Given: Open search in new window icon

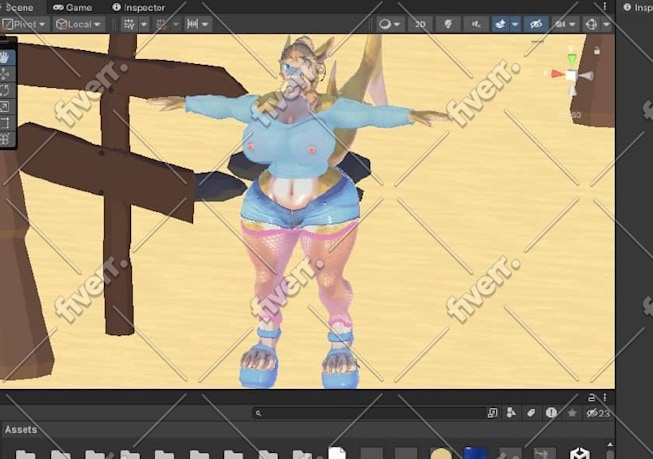Looking at the screenshot, I should point(492,413).
